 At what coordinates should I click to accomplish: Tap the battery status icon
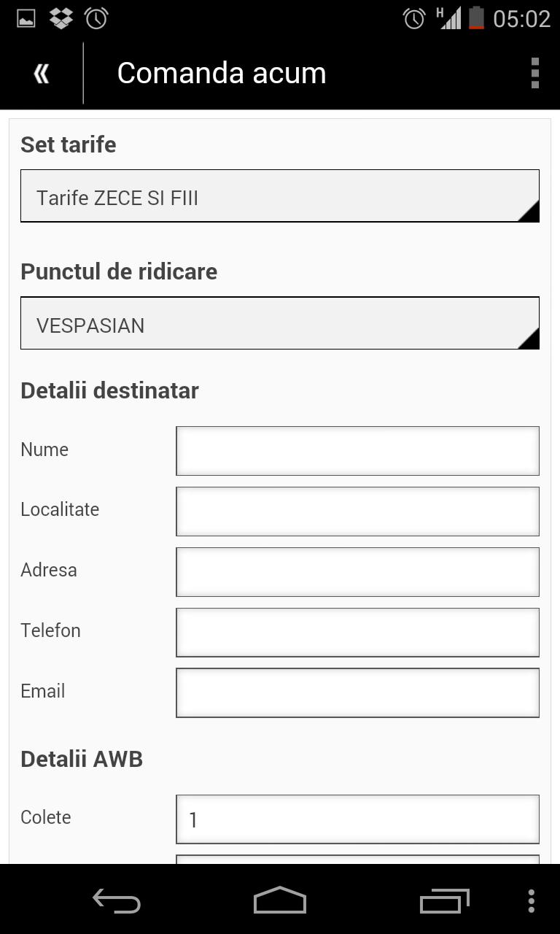pyautogui.click(x=476, y=18)
